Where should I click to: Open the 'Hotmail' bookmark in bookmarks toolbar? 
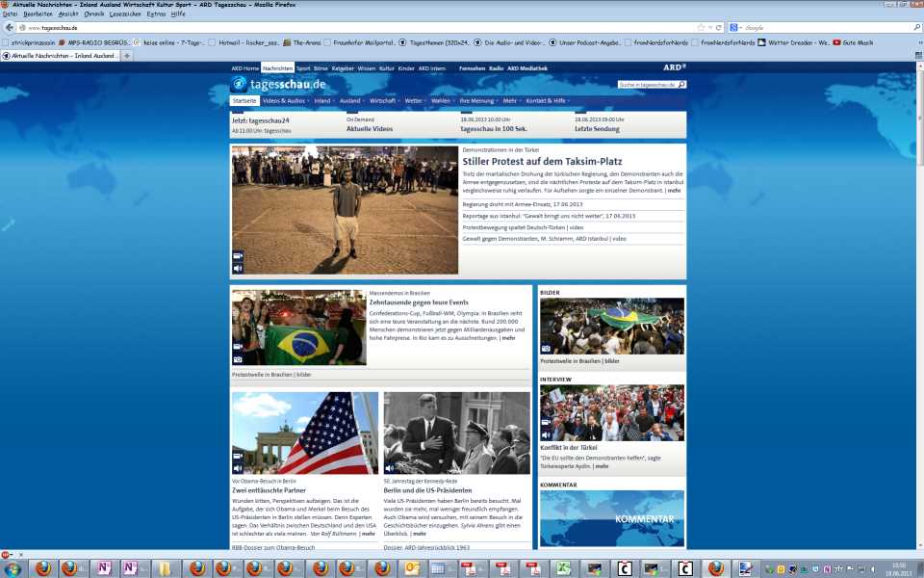(244, 42)
